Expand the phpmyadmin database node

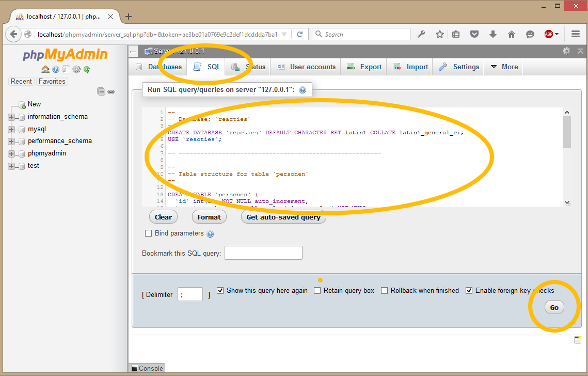tap(11, 154)
